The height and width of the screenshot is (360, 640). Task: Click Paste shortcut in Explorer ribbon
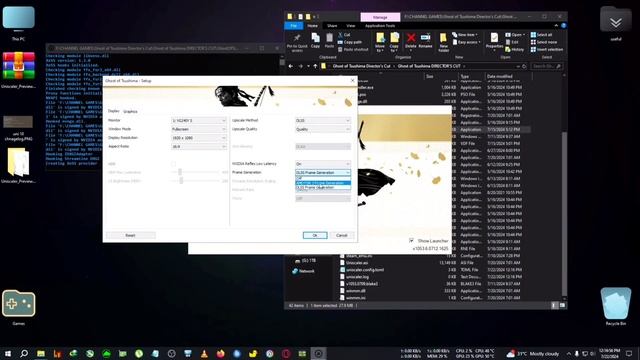tap(353, 49)
